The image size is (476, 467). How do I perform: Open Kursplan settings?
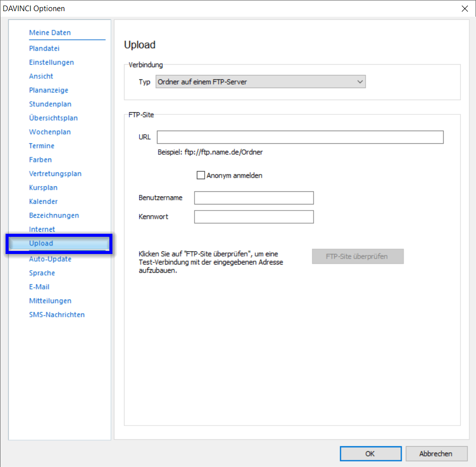[x=43, y=188]
